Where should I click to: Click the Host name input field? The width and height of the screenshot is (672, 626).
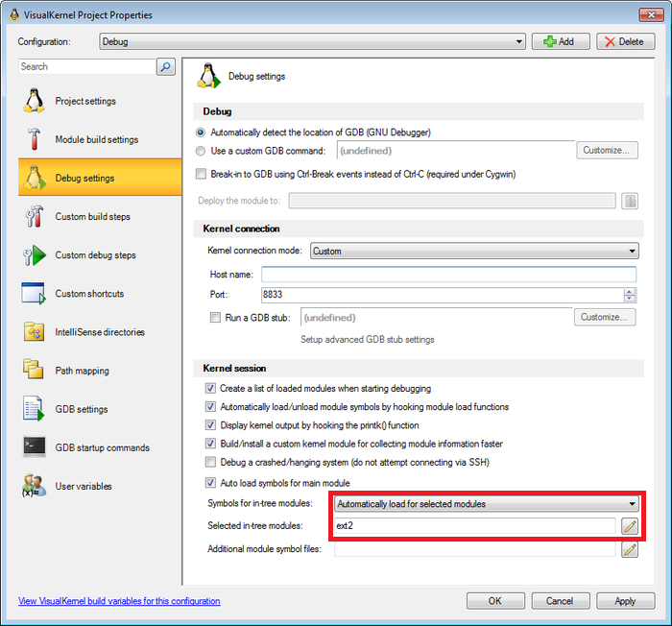click(448, 274)
